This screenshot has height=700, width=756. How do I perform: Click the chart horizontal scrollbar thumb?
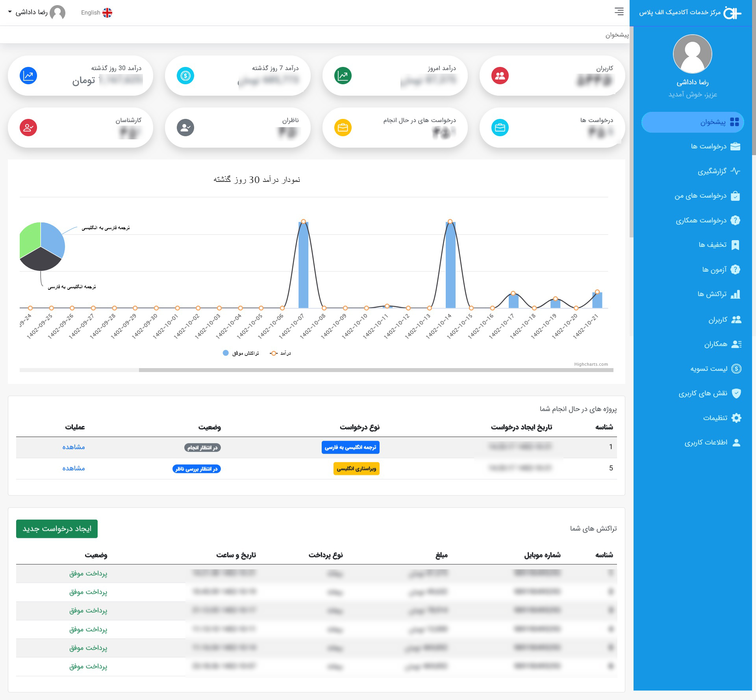point(376,370)
